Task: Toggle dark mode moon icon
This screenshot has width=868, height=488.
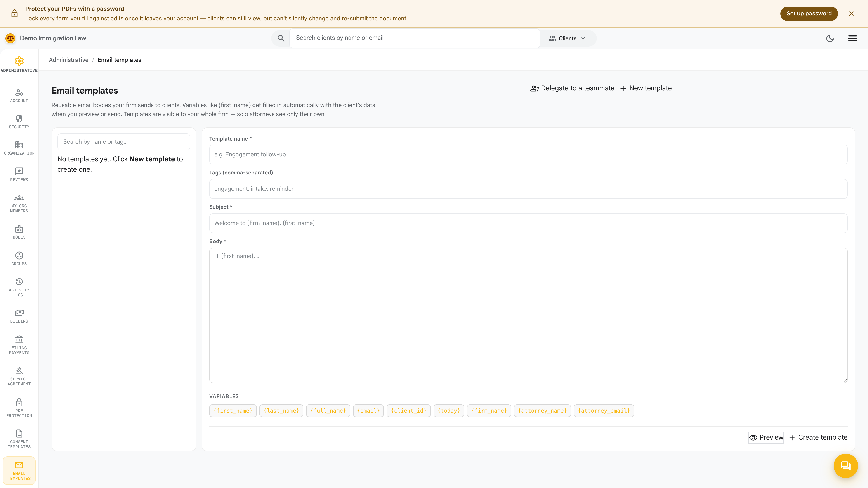Action: pos(830,38)
